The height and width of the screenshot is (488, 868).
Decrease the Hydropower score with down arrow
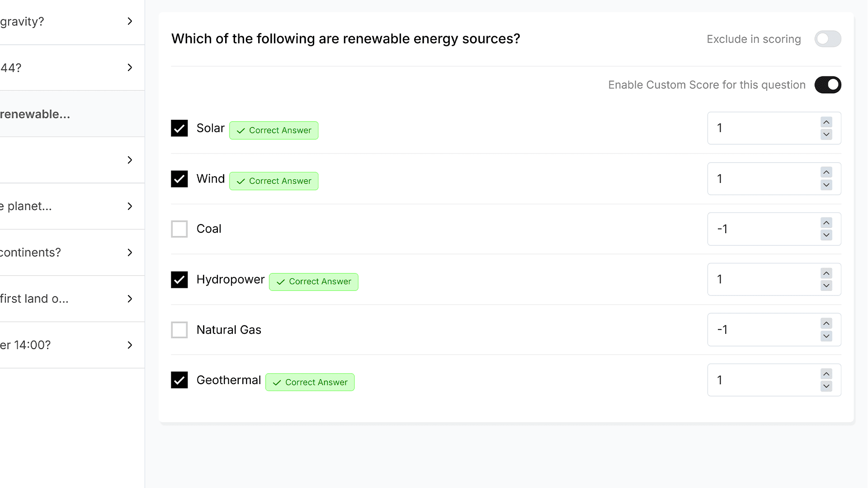(826, 286)
